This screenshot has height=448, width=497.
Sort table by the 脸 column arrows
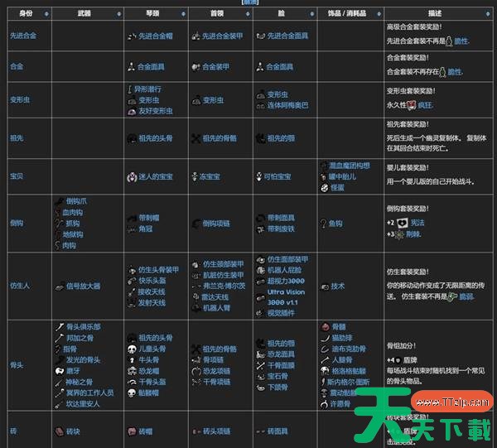(x=312, y=14)
